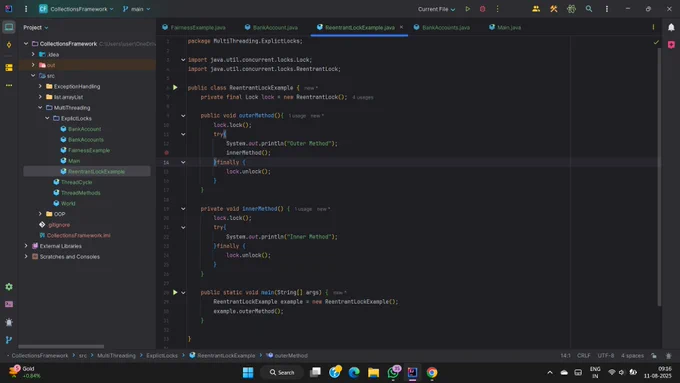Run class ReentrantLockExample gutter arrow
The width and height of the screenshot is (680, 383).
[175, 88]
